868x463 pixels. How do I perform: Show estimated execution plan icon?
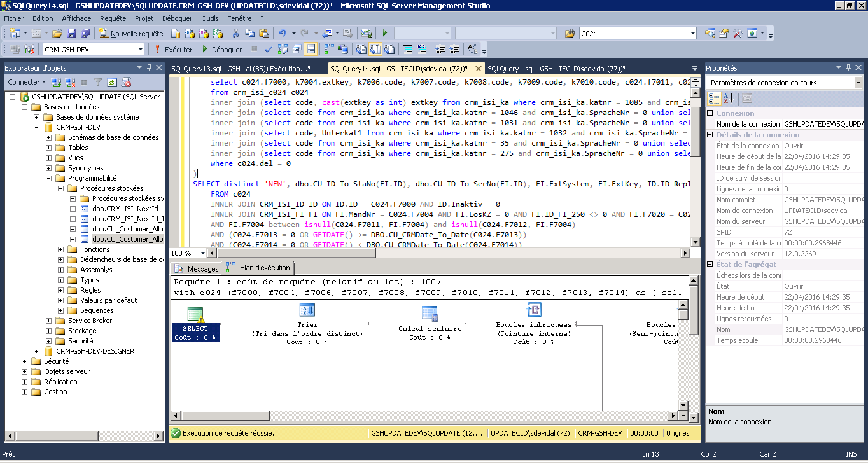(283, 49)
